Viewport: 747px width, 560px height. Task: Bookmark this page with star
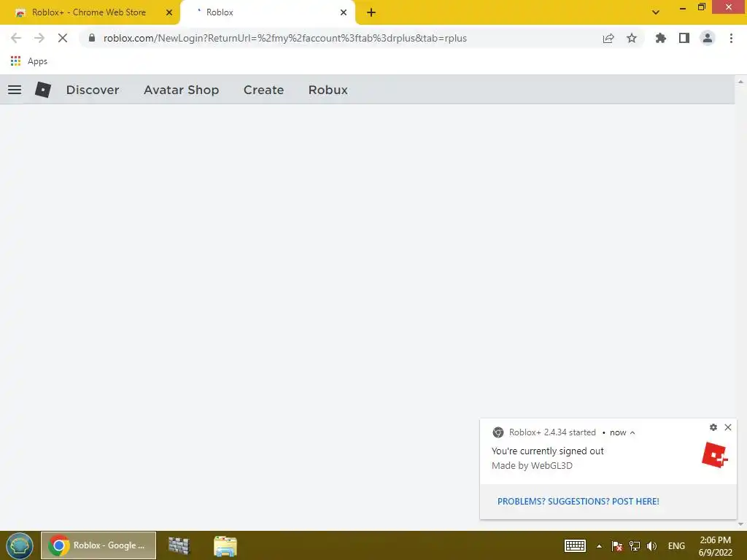point(632,38)
